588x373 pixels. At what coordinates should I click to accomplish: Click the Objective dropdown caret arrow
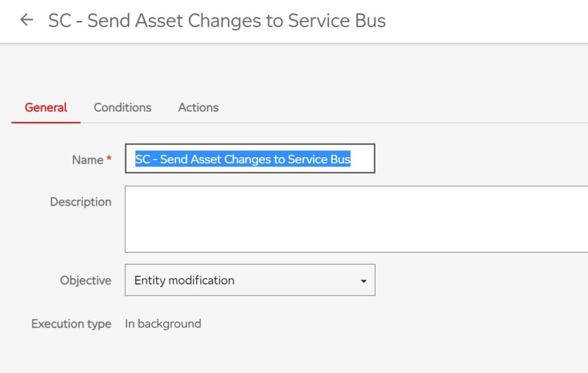363,281
